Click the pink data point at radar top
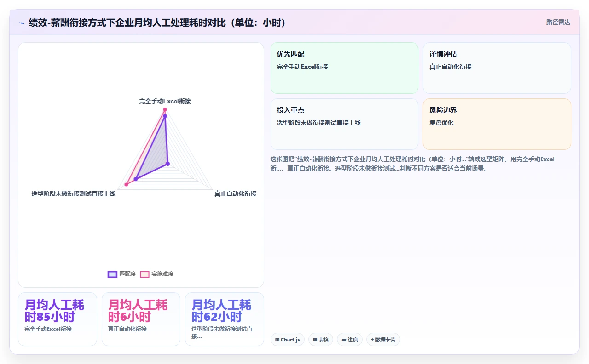The height and width of the screenshot is (364, 589). (165, 109)
